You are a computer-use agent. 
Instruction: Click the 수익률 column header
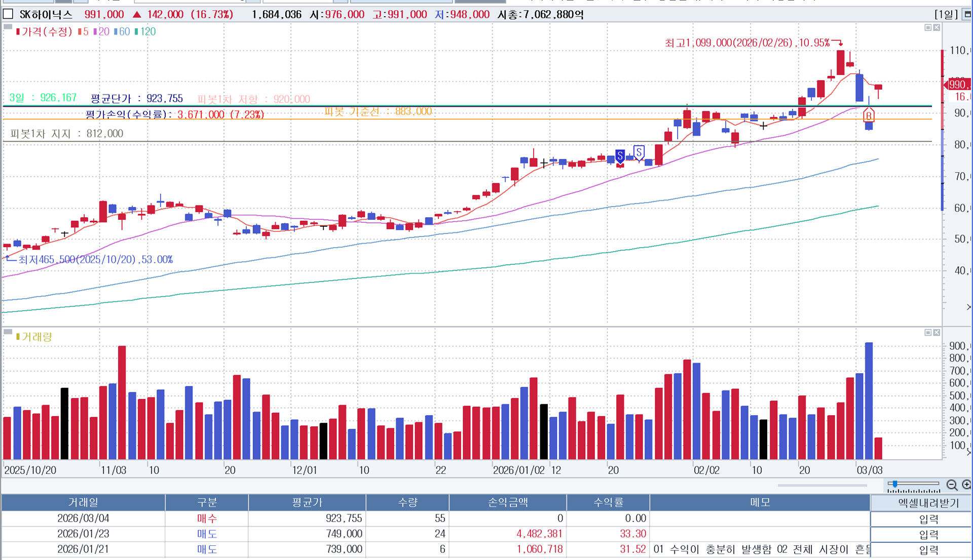click(x=608, y=502)
